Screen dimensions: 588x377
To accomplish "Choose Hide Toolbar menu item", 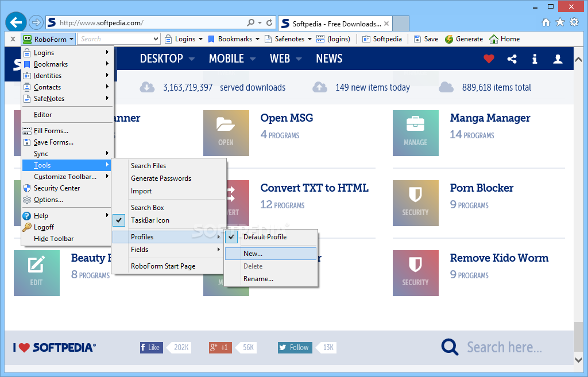I will [x=67, y=239].
